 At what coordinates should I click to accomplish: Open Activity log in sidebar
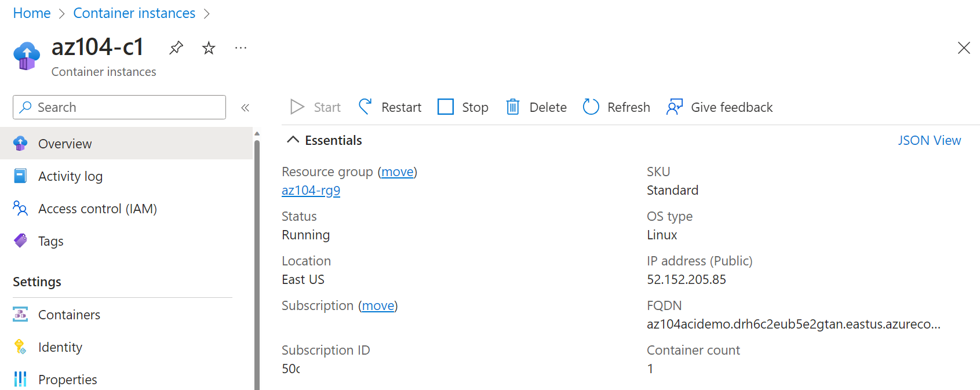point(70,176)
